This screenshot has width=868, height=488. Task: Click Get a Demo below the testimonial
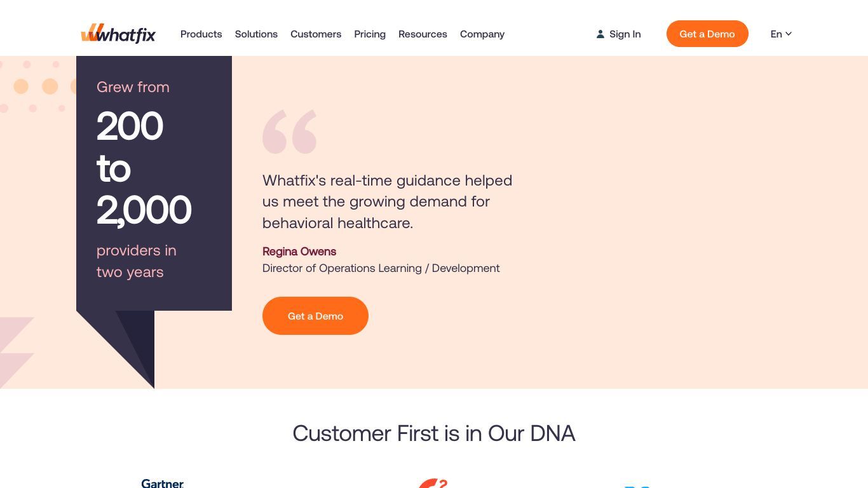pyautogui.click(x=315, y=316)
